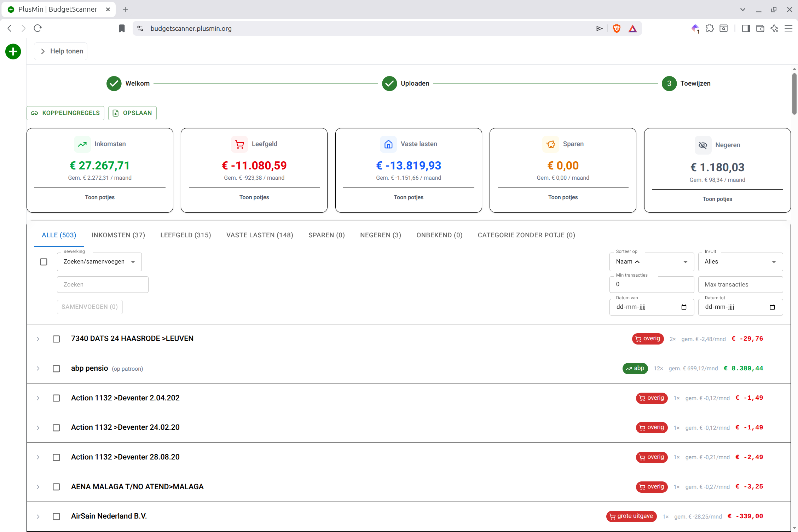Click the Sparen piggy bank icon
The height and width of the screenshot is (532, 798).
pyautogui.click(x=551, y=144)
